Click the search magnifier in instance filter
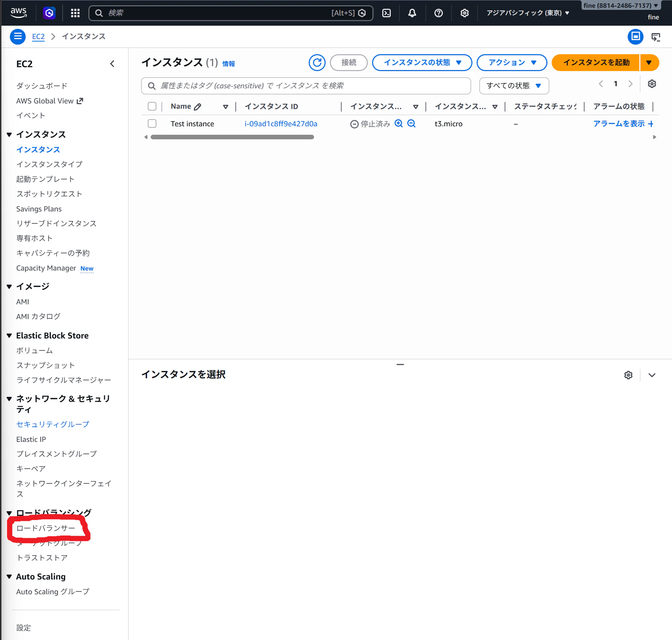 point(152,86)
